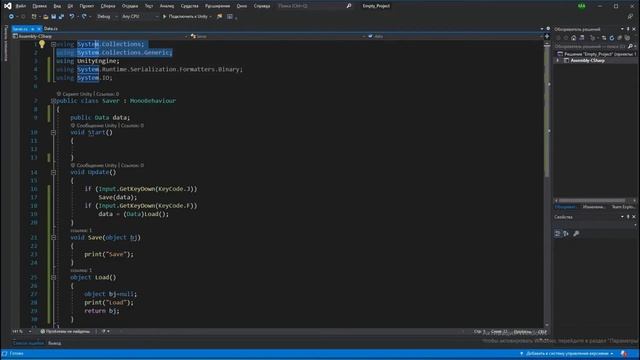Open the Отладка menu
The width and height of the screenshot is (640, 360).
coord(130,6)
